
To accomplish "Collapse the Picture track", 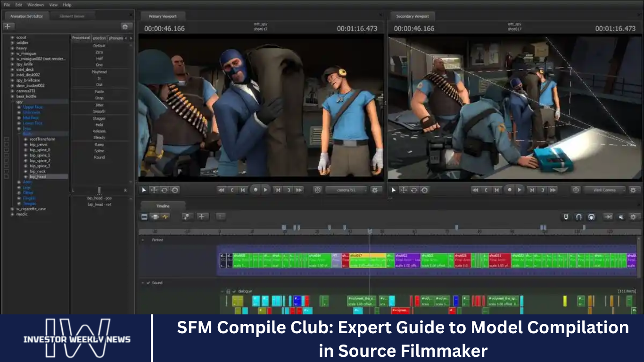I will (143, 240).
